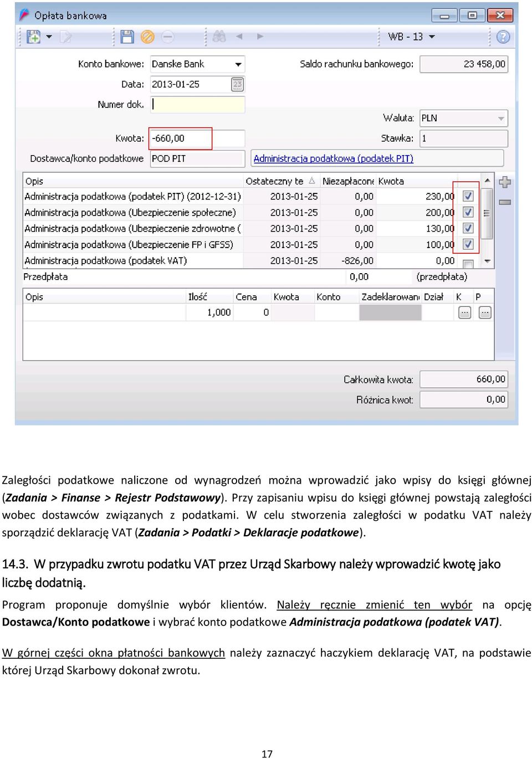Open the dropdown arrow beside new record icon
532x759 pixels.
click(x=49, y=37)
